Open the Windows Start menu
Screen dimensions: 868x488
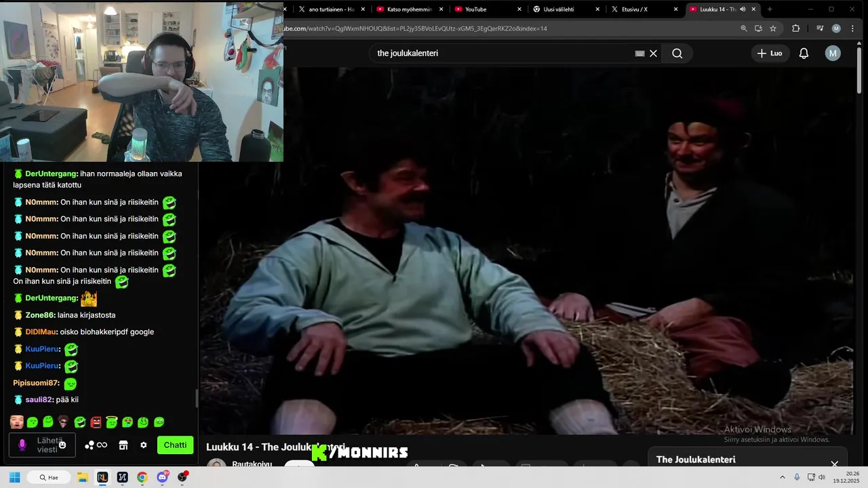click(x=14, y=477)
